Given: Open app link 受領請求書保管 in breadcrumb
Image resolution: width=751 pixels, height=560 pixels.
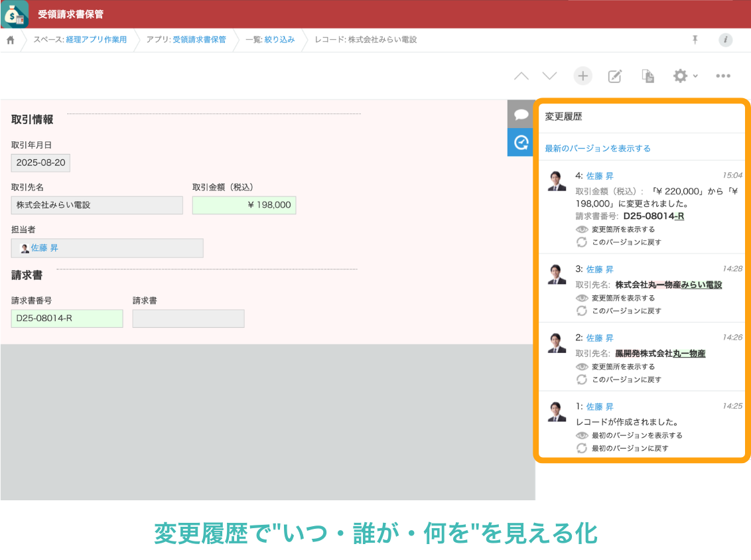Looking at the screenshot, I should [x=199, y=40].
